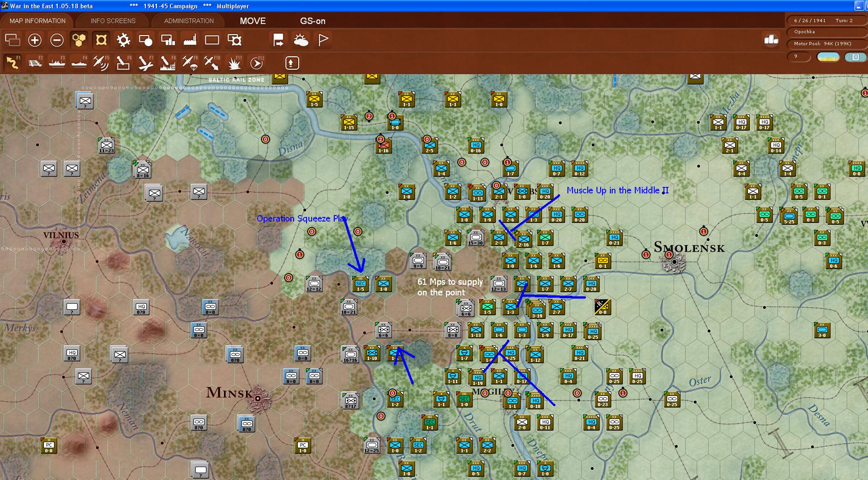Select the Soviet HQ 0-14 counter
Viewport: 868px width, 480px height.
point(776,145)
